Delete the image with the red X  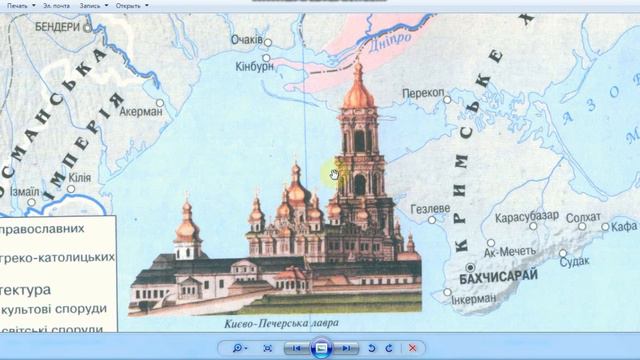413,348
